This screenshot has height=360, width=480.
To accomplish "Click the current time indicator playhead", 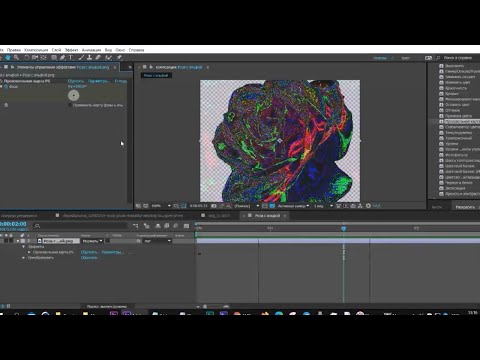I will point(344,228).
